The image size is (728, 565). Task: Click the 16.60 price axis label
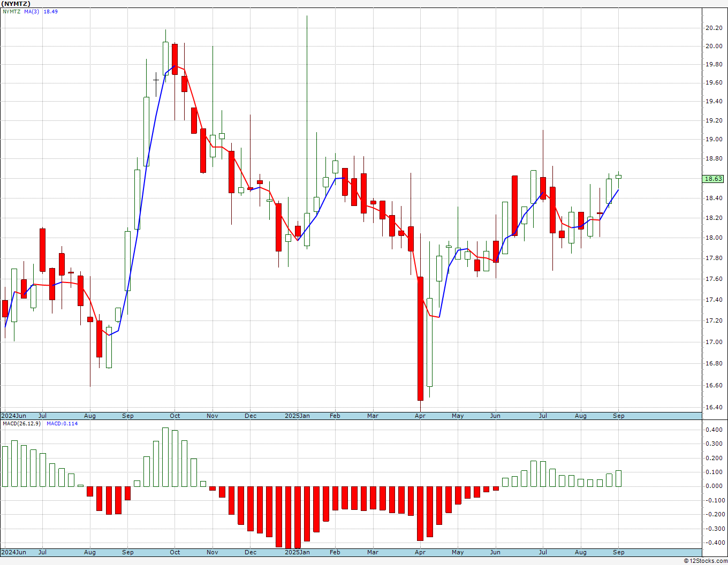click(x=714, y=386)
